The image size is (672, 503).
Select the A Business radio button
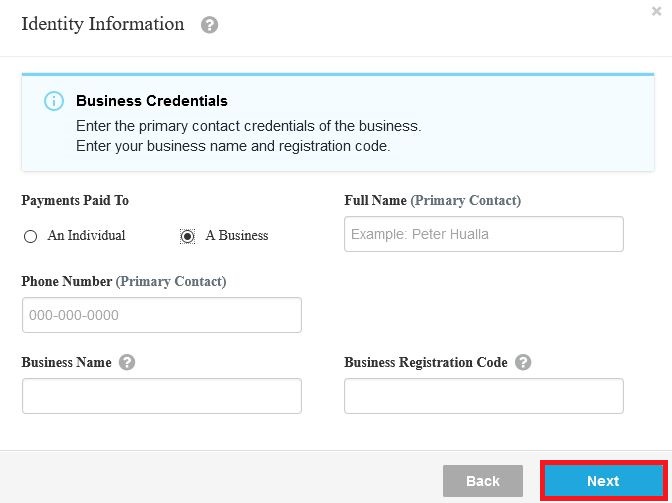(x=187, y=236)
